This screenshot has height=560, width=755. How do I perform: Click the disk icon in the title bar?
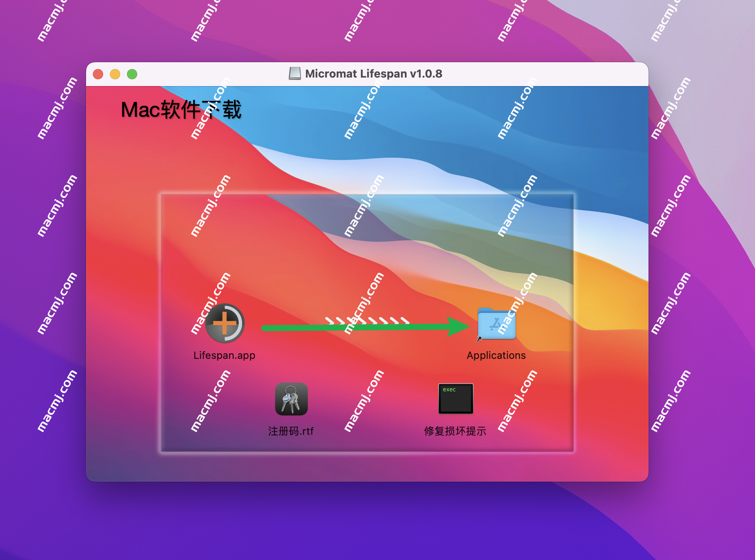click(295, 74)
